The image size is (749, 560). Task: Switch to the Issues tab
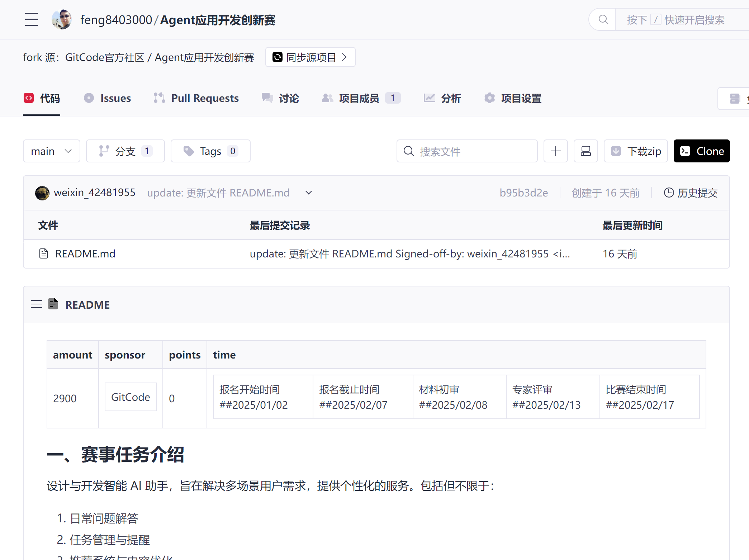coord(108,98)
